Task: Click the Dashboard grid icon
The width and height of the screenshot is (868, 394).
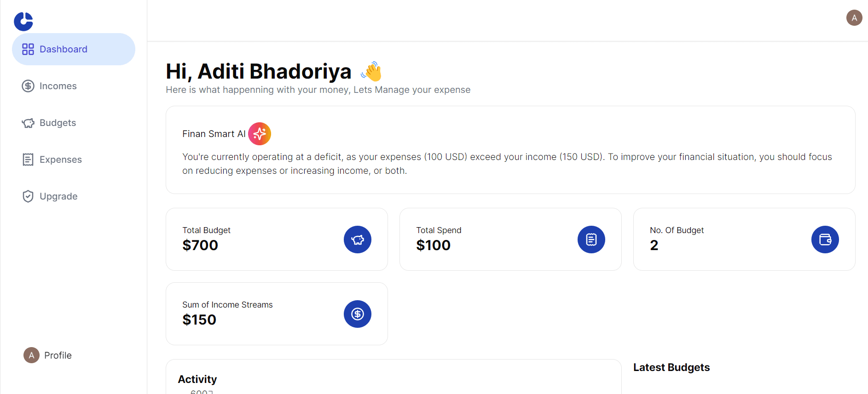Action: [28, 49]
